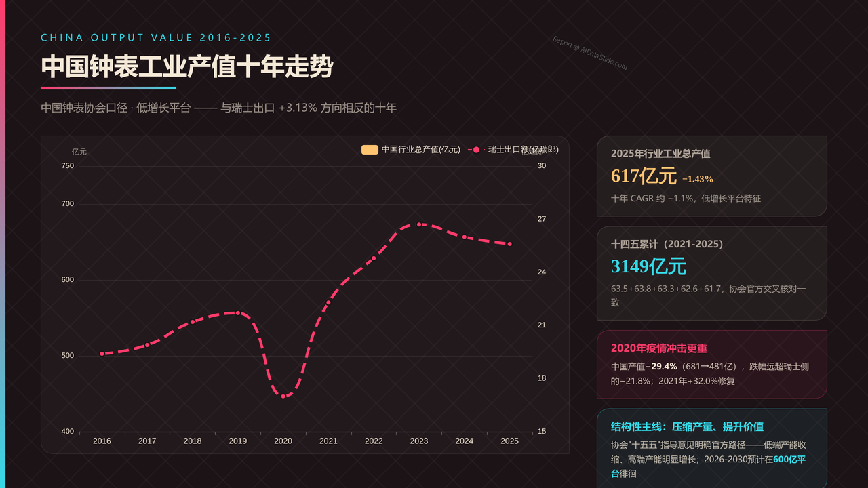Screen dimensions: 868x488
Task: Select the 2023 peak data point on line
Action: click(x=419, y=224)
